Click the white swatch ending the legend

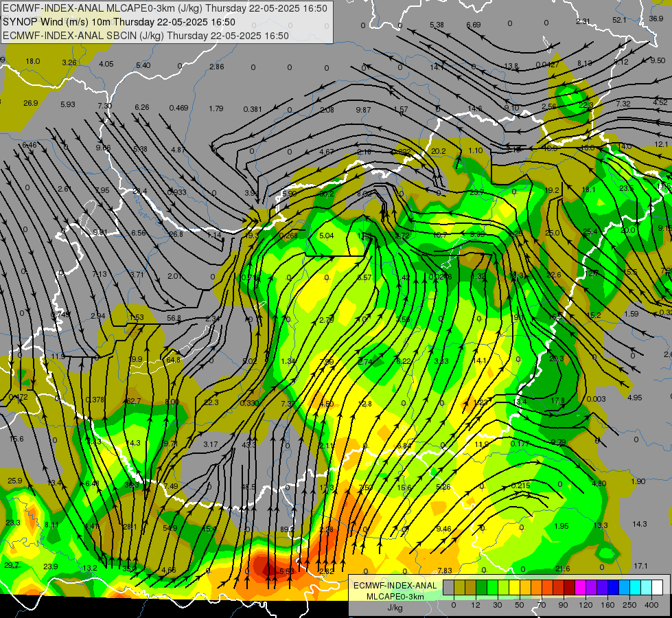click(657, 587)
